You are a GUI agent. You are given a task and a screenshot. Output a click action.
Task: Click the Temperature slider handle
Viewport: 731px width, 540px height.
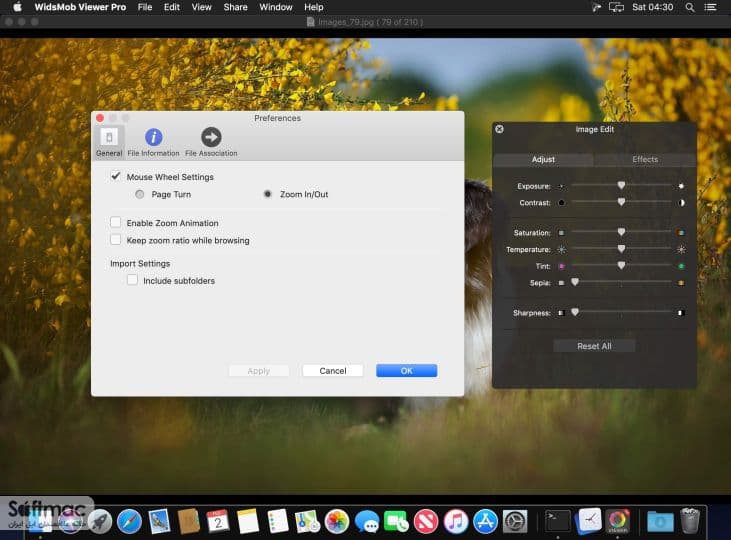point(621,249)
